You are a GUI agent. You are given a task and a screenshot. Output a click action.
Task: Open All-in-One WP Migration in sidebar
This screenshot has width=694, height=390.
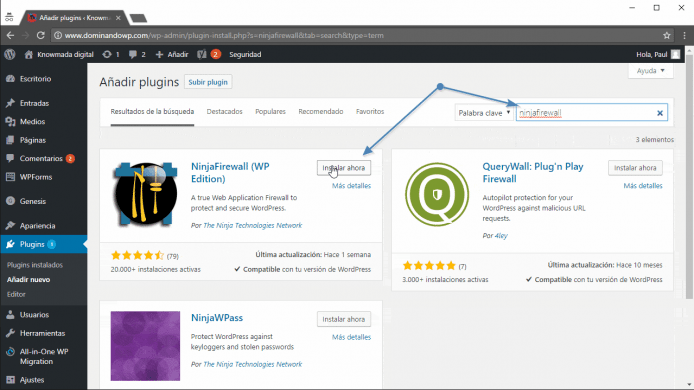(43, 356)
